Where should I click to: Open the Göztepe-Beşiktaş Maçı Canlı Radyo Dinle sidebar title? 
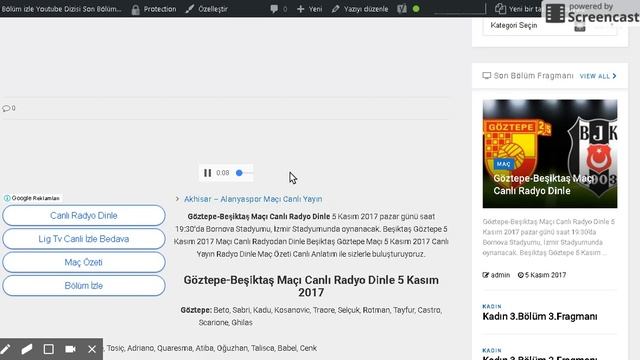tap(543, 184)
